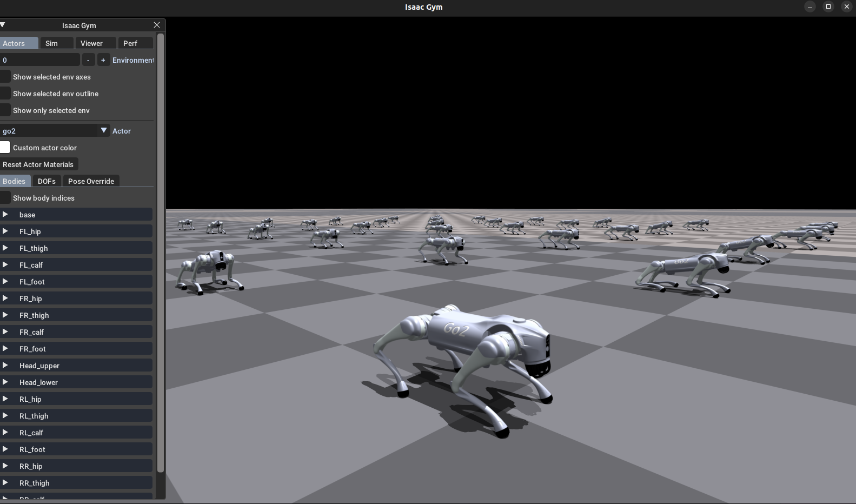This screenshot has width=856, height=504.
Task: Increase environment index with plus button
Action: coord(103,60)
